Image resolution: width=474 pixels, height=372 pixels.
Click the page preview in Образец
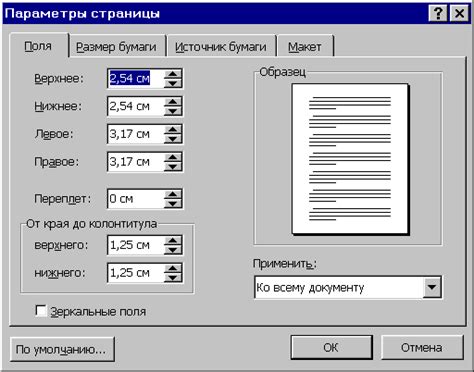pos(350,159)
